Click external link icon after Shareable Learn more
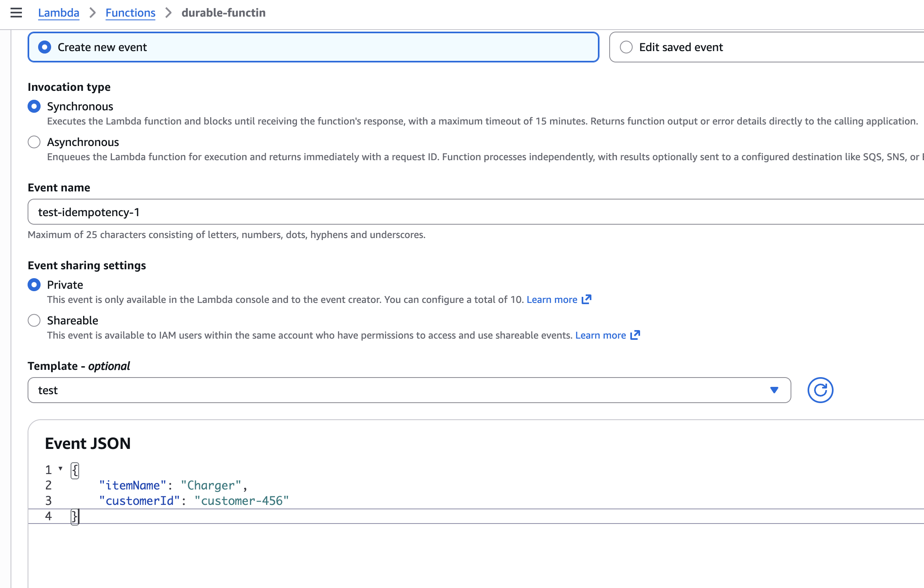924x588 pixels. (635, 335)
